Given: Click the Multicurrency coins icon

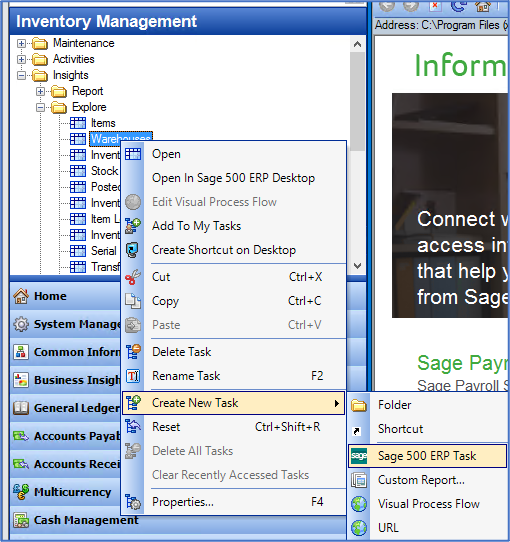Looking at the screenshot, I should click(x=21, y=492).
